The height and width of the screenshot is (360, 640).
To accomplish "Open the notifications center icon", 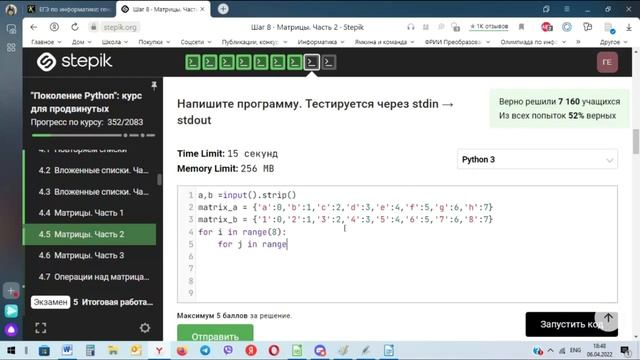I will (x=625, y=350).
